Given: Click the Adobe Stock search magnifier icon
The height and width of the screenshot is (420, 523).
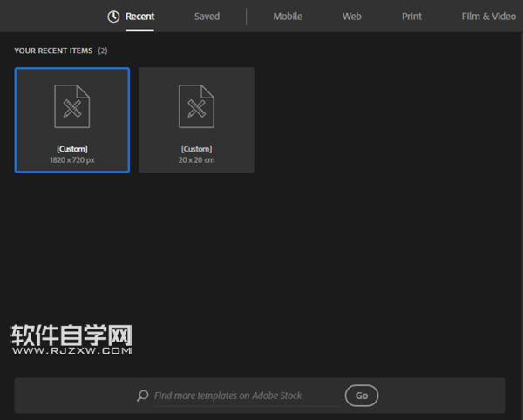Looking at the screenshot, I should pyautogui.click(x=143, y=396).
